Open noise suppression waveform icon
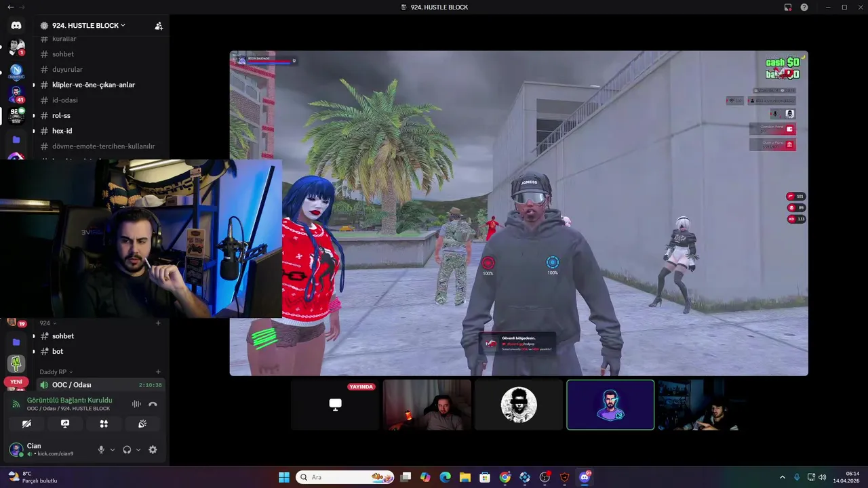The image size is (868, 488). coord(136,404)
